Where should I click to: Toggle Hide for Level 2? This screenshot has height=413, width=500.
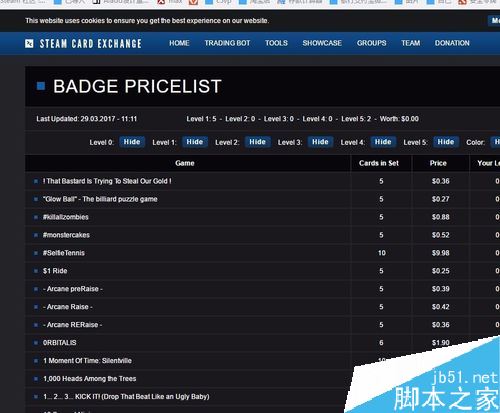tap(258, 142)
